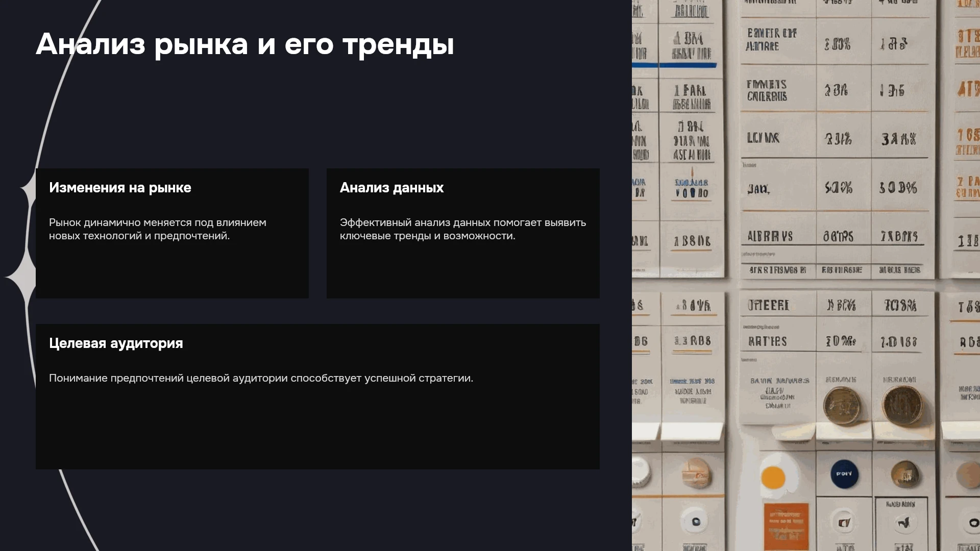Click the text about 'Понимание предпочтений целевой аудитории'
980x551 pixels.
(x=261, y=378)
